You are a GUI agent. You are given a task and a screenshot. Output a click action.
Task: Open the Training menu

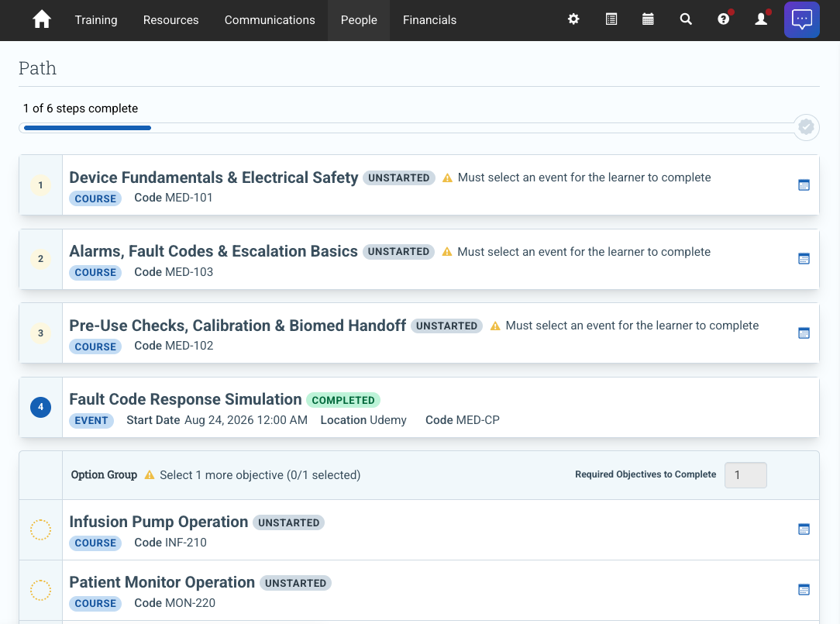pos(96,20)
